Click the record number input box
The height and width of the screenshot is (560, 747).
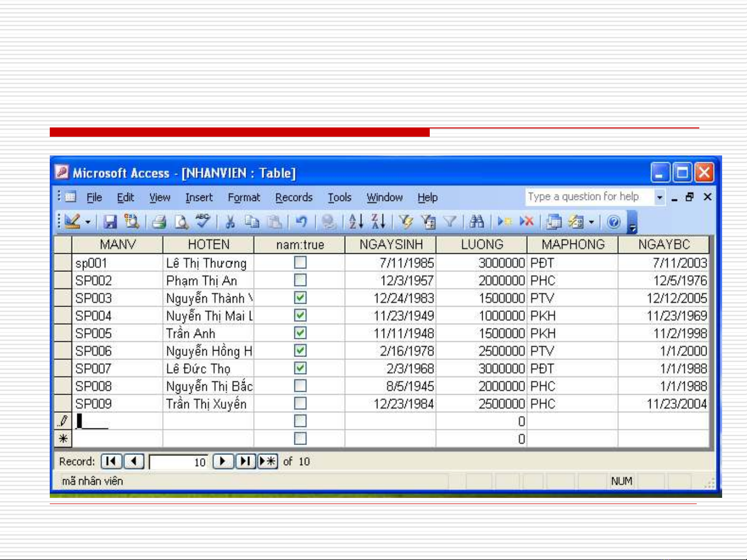point(179,462)
